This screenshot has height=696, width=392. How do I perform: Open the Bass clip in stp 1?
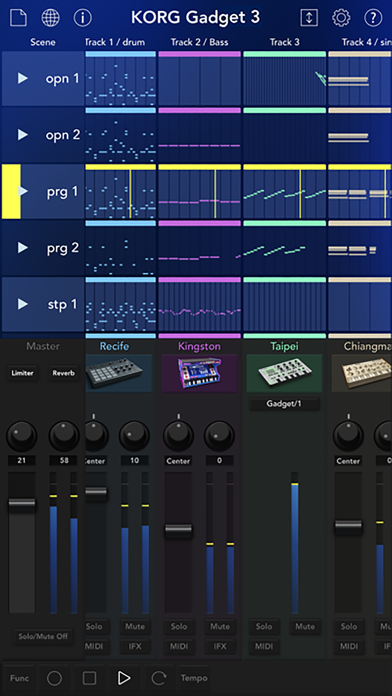click(199, 304)
